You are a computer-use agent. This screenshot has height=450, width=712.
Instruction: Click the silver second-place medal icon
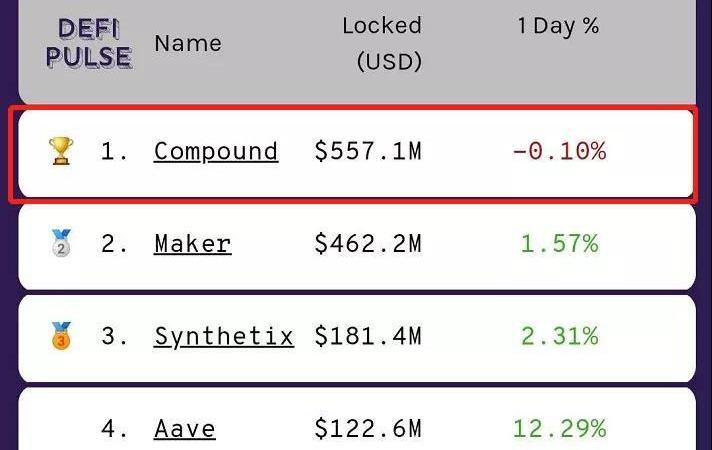[61, 243]
